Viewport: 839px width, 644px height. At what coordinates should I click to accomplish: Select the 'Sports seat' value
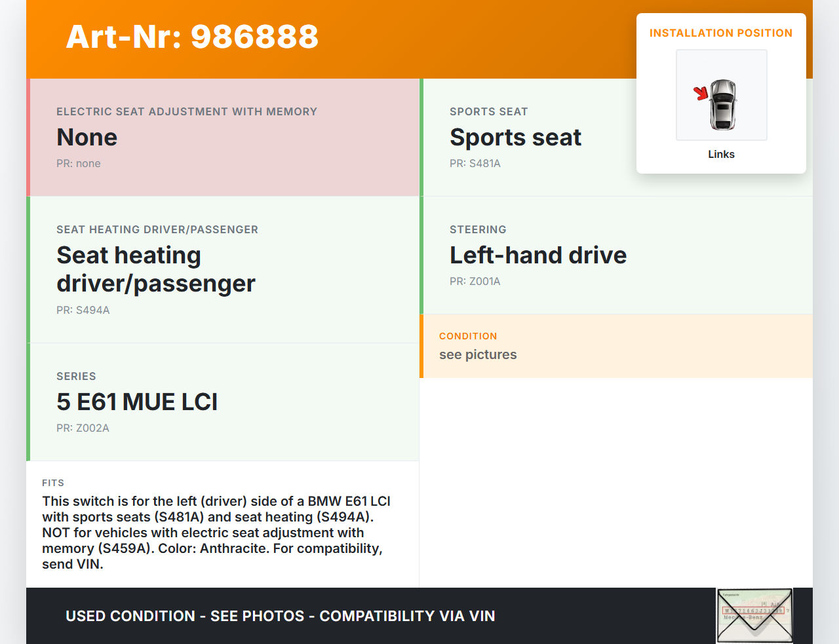[515, 138]
